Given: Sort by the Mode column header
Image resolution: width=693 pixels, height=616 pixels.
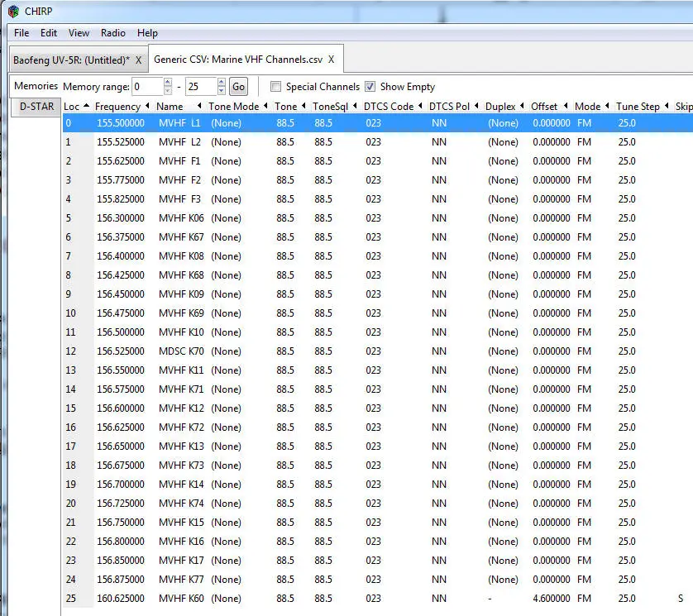Looking at the screenshot, I should (592, 107).
